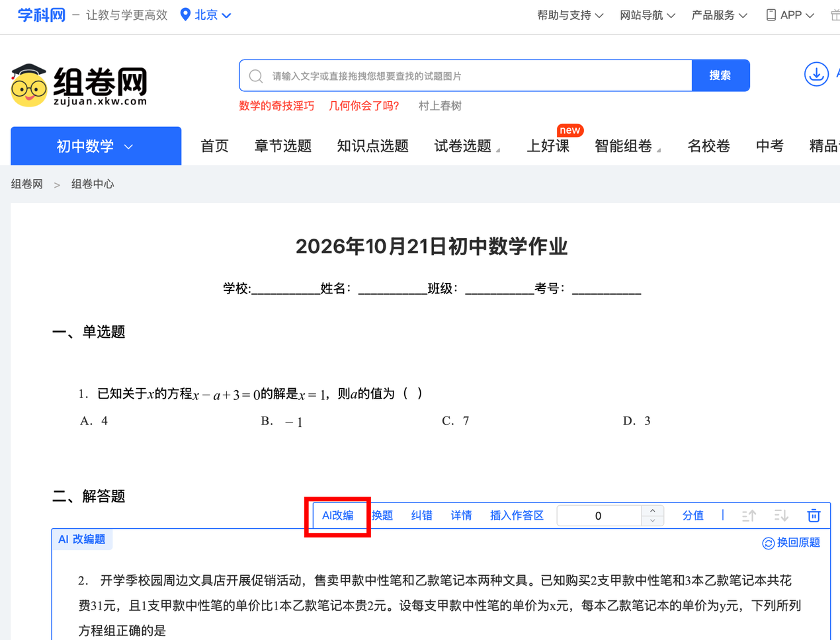Click the move question up icon
Screen dimensions: 840x640
point(749,516)
